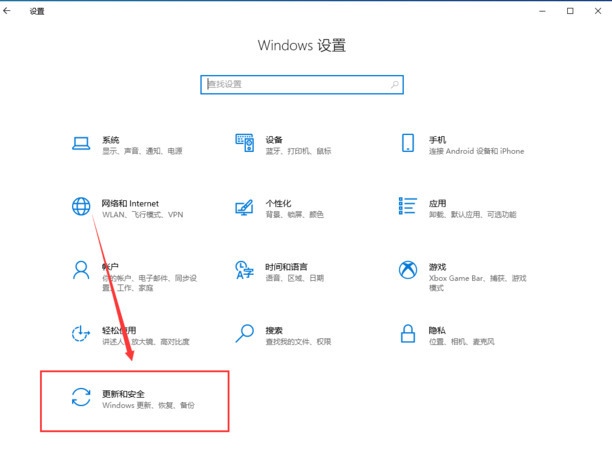The image size is (612, 458).
Task: Click the Privacy lock icon
Action: pyautogui.click(x=408, y=333)
